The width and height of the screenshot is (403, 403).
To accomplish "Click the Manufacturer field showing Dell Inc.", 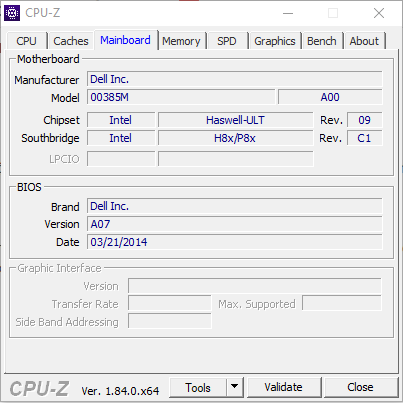I will [x=235, y=79].
